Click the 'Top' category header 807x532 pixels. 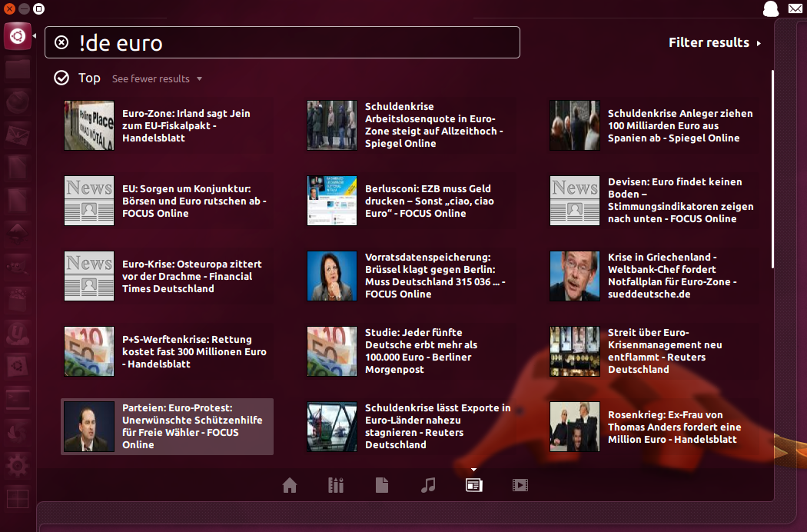(88, 78)
